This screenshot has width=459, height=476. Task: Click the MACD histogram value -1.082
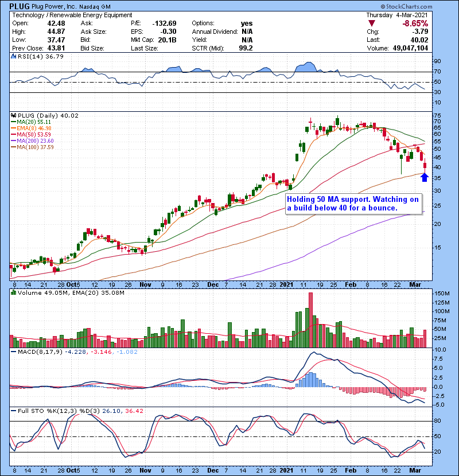tap(126, 352)
